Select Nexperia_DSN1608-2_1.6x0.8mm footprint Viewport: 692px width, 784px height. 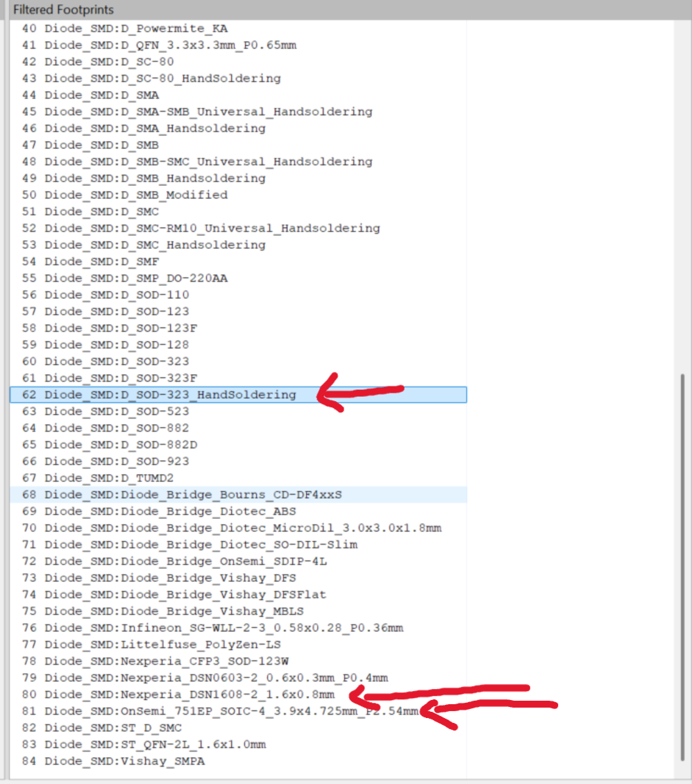(189, 694)
